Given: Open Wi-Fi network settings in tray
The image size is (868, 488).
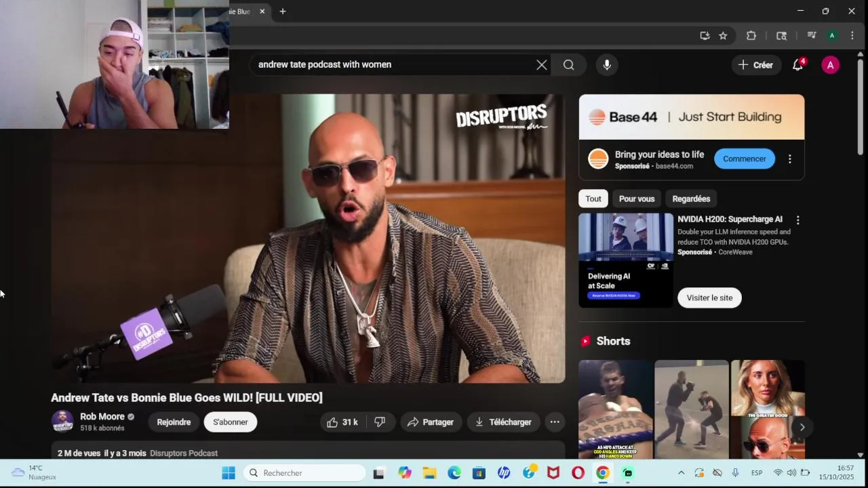Looking at the screenshot, I should [x=778, y=473].
